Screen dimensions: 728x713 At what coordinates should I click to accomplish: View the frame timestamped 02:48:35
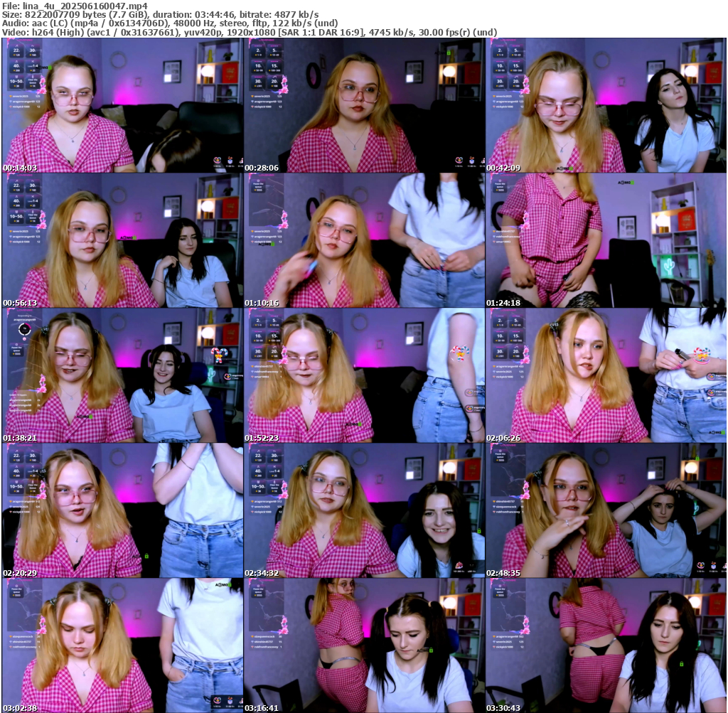click(x=606, y=510)
